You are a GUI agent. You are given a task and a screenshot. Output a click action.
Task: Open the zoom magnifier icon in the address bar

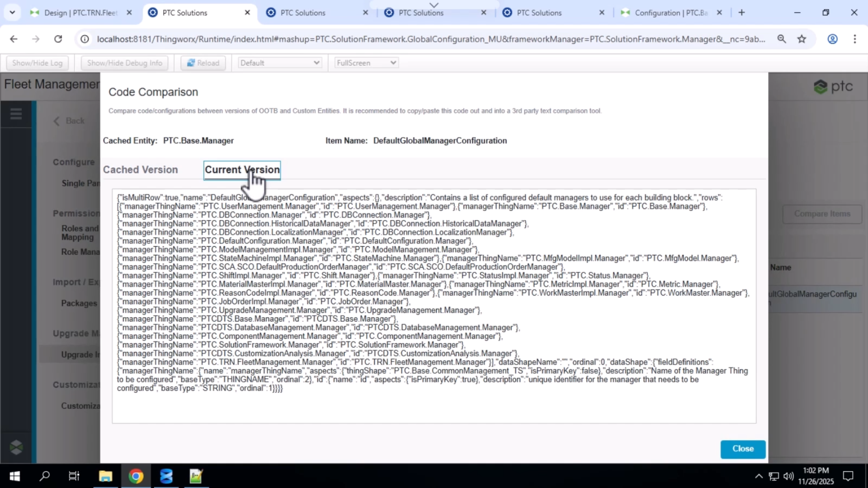click(x=782, y=39)
